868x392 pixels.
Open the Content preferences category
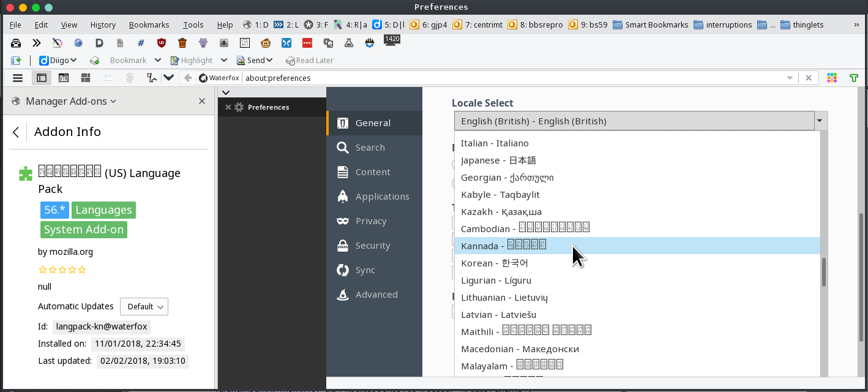pyautogui.click(x=374, y=172)
